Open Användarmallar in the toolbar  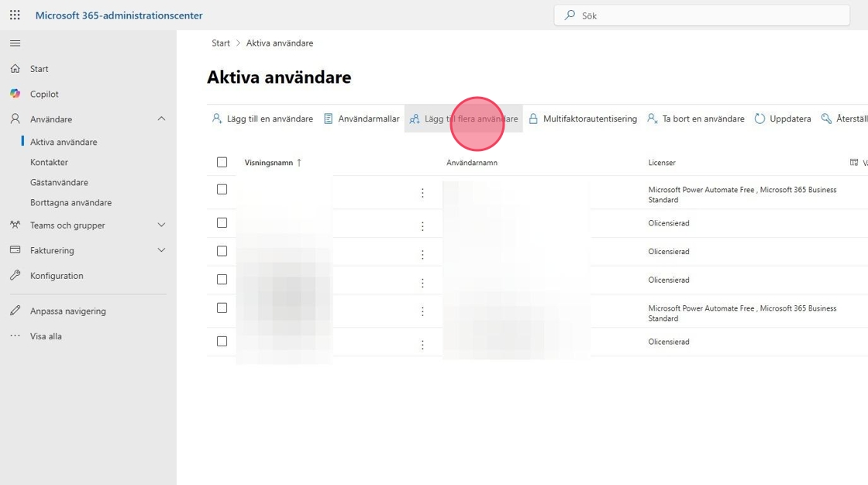point(361,119)
